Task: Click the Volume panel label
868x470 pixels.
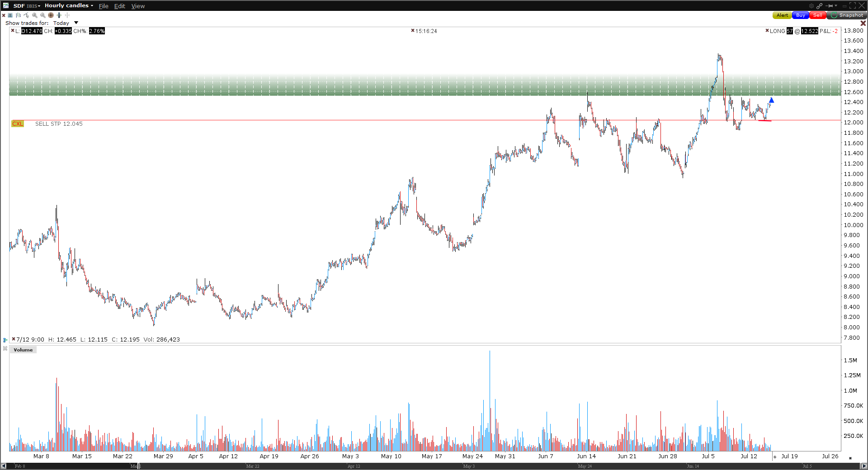Action: point(23,350)
